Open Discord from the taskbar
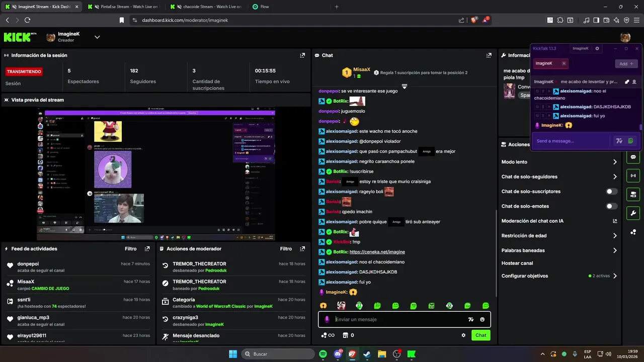This screenshot has width=644, height=362. click(338, 354)
